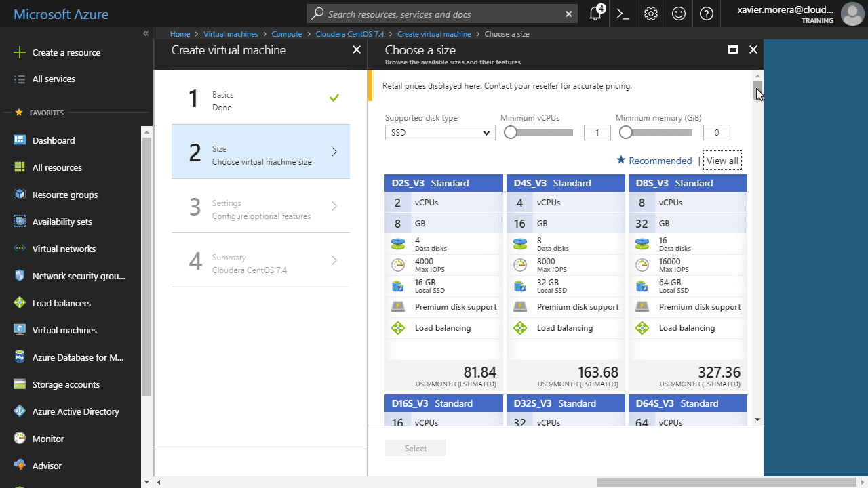Image resolution: width=868 pixels, height=488 pixels.
Task: Click the Minimum memory value field
Action: click(717, 133)
